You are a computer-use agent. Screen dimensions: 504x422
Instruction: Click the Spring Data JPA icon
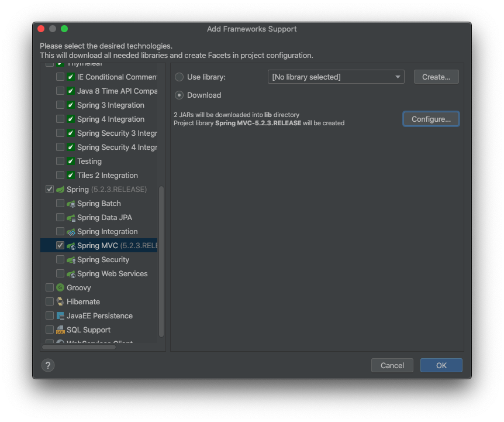click(71, 218)
